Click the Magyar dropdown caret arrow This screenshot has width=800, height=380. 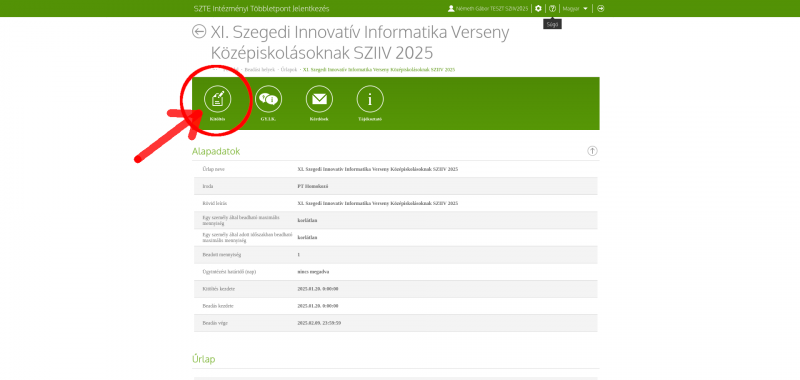585,9
